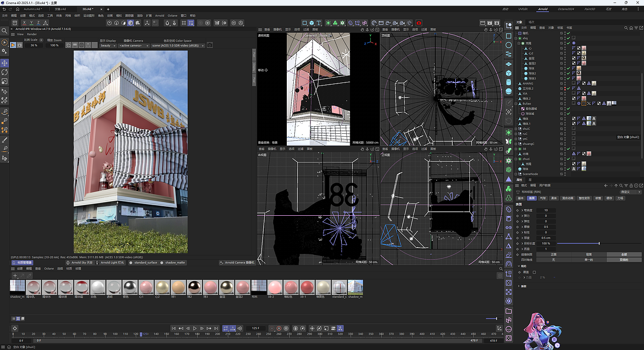Click the rectangle spline icon in side palette
The width and height of the screenshot is (644, 350).
coord(509,36)
